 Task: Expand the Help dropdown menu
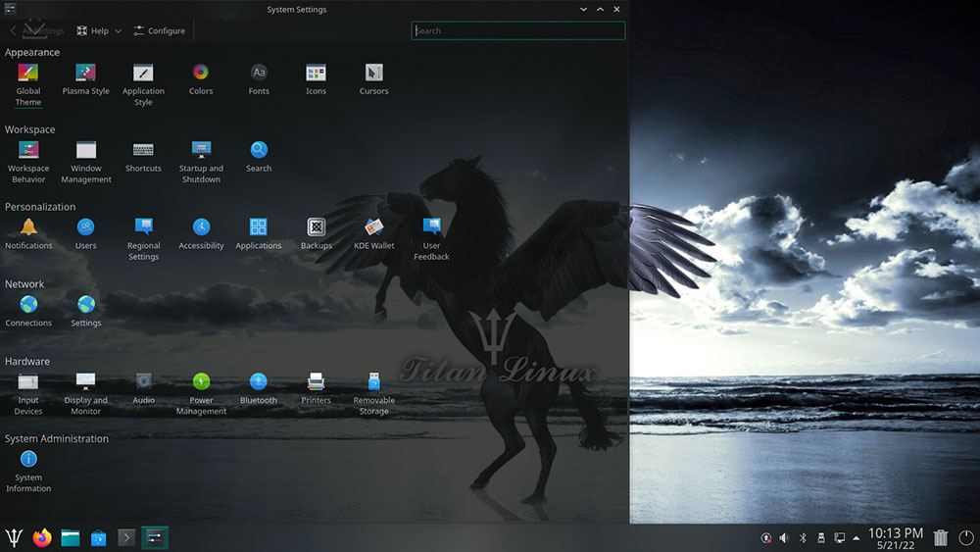tap(99, 30)
